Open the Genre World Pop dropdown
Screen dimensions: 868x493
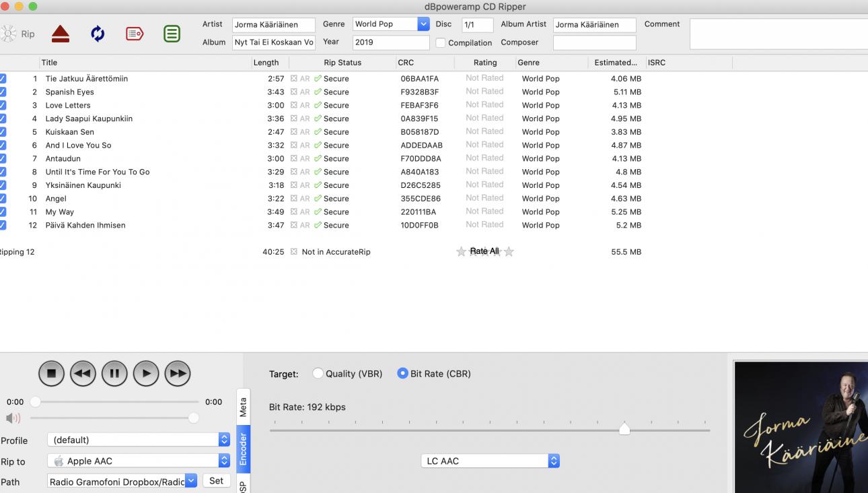(423, 24)
